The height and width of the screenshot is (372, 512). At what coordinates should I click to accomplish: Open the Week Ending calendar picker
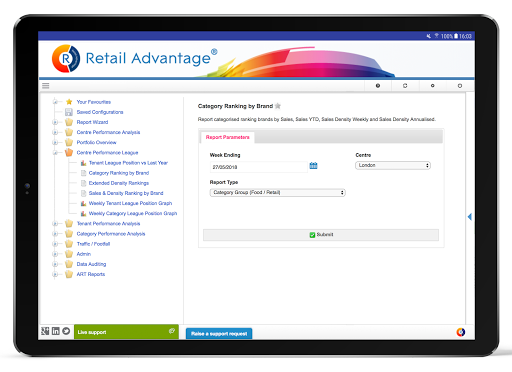point(313,165)
